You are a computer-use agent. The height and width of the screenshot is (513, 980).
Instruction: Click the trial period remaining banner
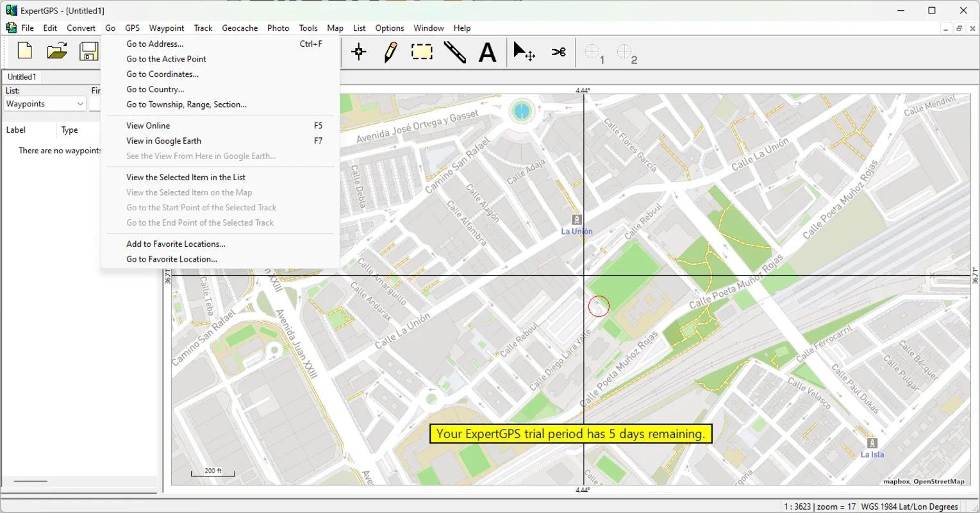tap(570, 434)
